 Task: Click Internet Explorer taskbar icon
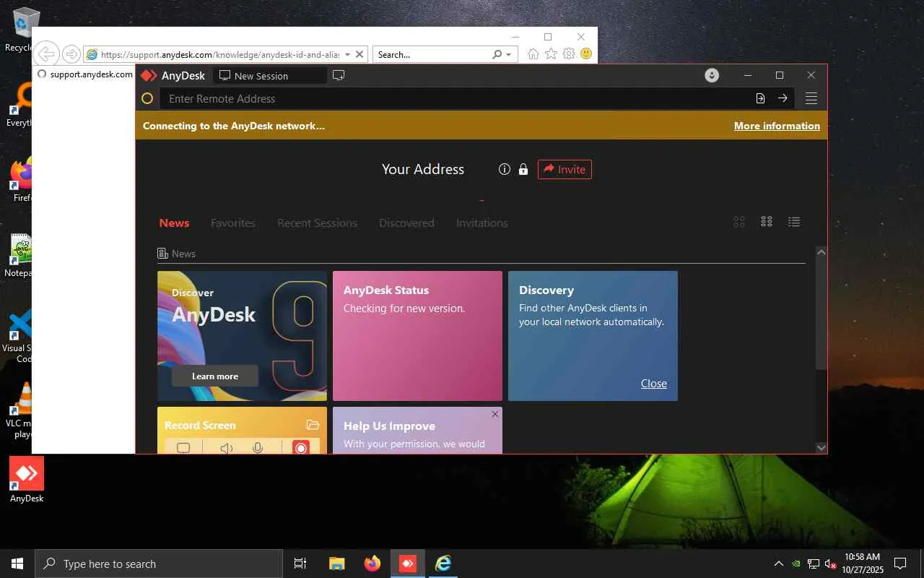[x=443, y=564]
